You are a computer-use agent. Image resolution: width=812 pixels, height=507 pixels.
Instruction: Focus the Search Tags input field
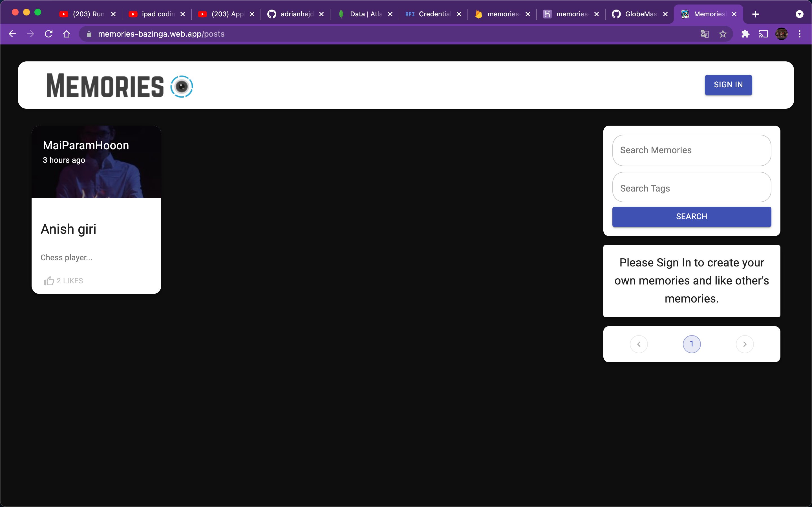pyautogui.click(x=692, y=188)
